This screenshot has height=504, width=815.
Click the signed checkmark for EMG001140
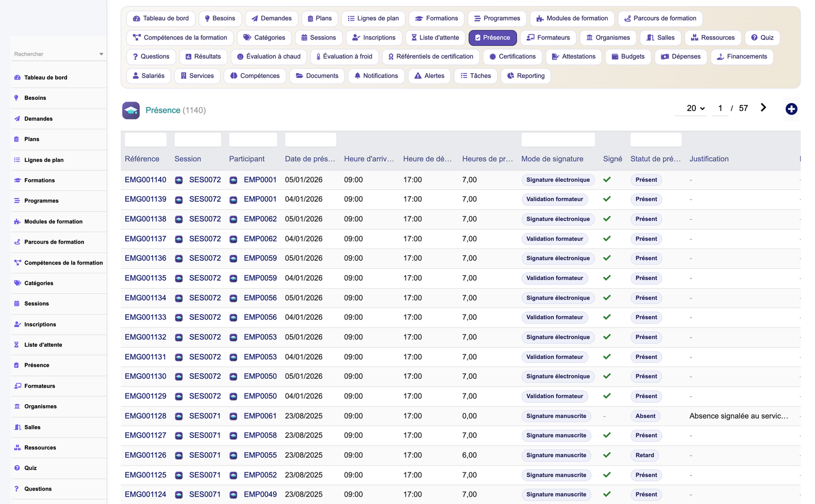click(607, 180)
